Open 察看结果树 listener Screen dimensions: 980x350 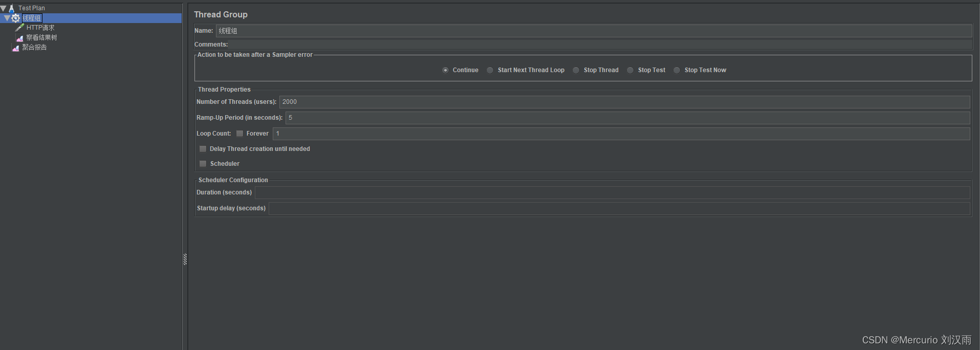point(41,37)
